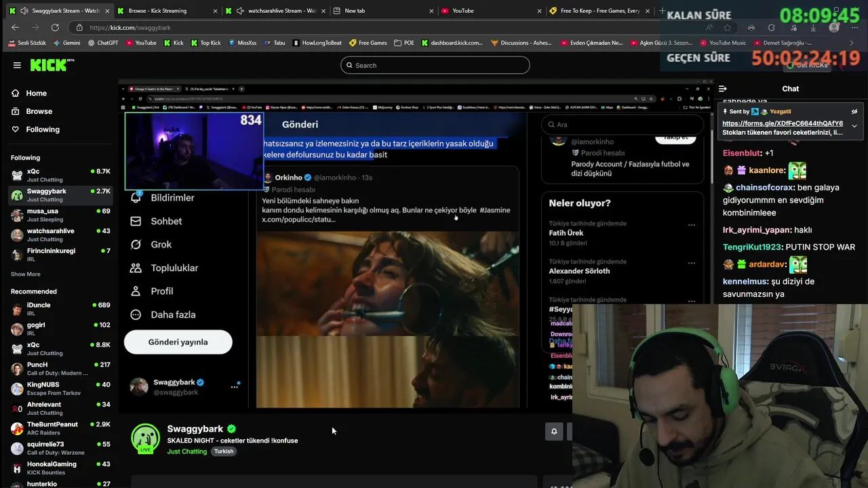868x488 pixels.
Task: Switch to the Free To Keep tab
Action: point(600,11)
